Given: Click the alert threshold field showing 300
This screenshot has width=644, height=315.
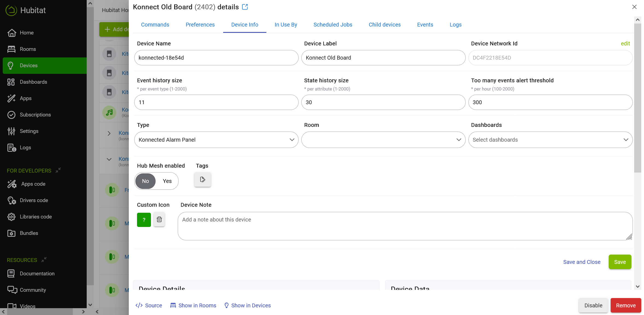Looking at the screenshot, I should [x=550, y=102].
